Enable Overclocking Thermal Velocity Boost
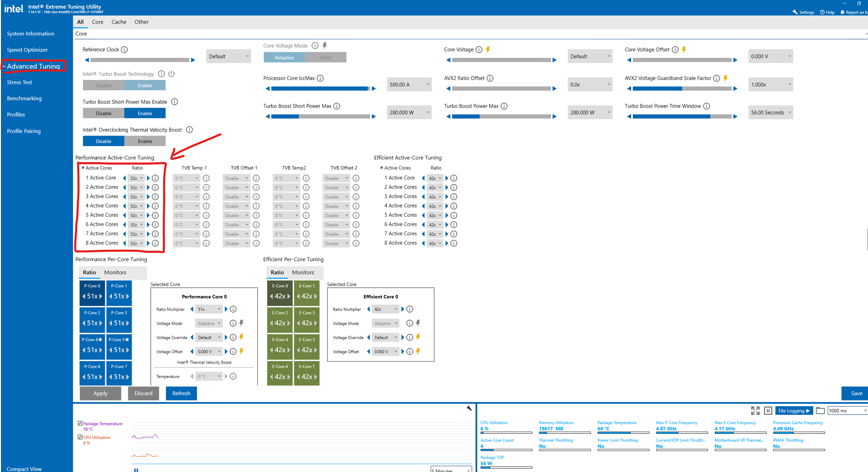The image size is (868, 472). pos(145,141)
